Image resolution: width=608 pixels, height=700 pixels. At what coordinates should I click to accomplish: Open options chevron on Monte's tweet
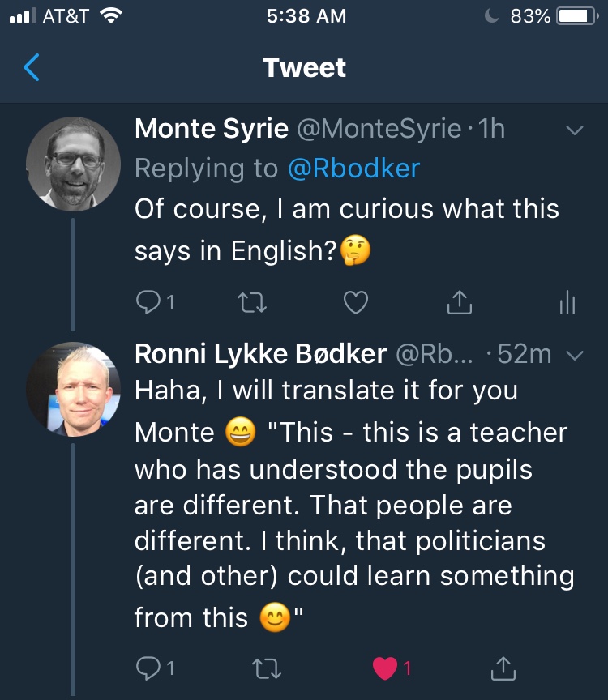574,130
